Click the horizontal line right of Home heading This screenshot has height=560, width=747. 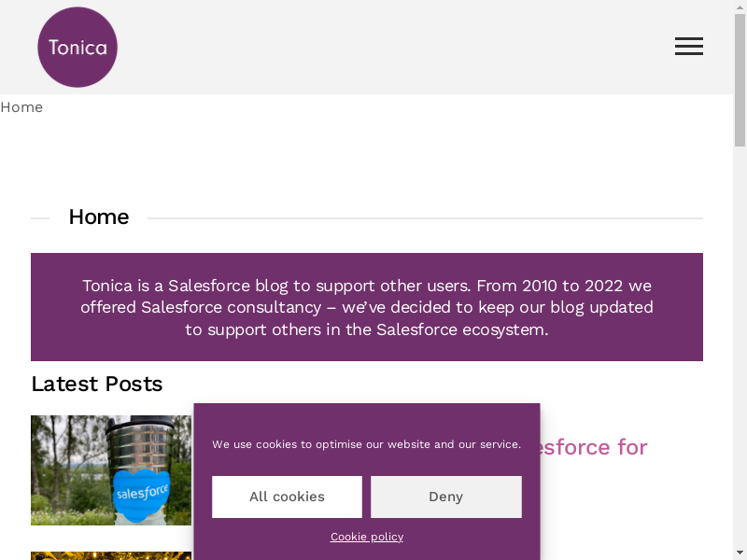(x=425, y=218)
